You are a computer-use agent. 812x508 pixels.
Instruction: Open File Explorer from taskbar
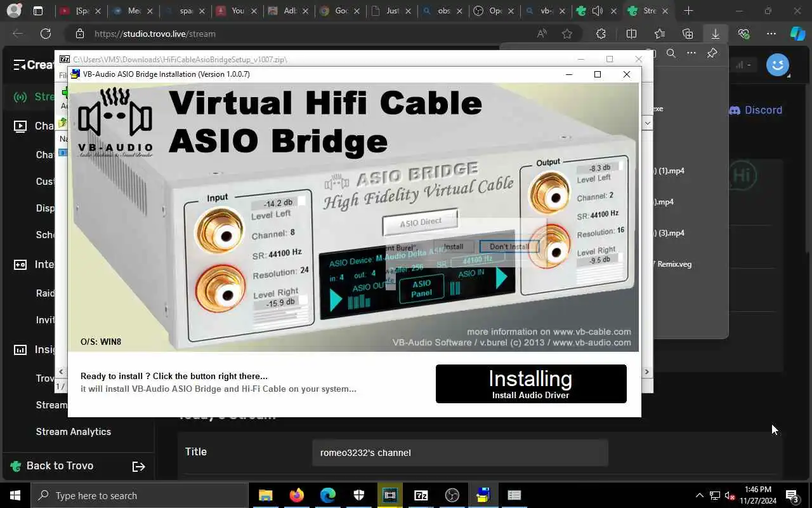click(265, 495)
